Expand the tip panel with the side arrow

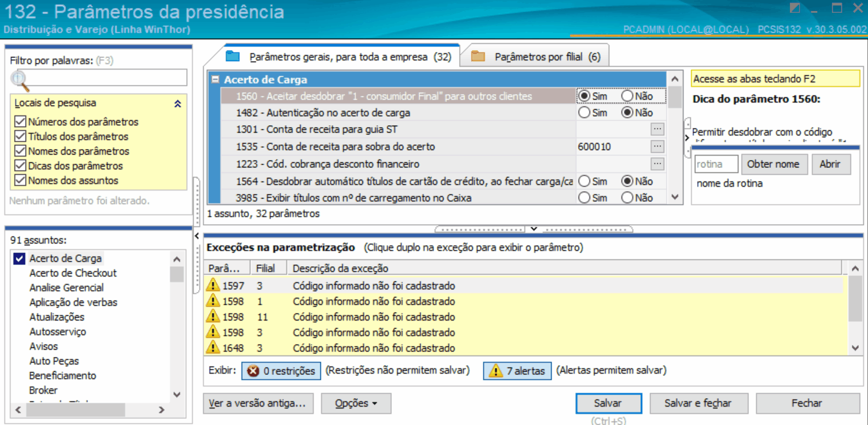pos(687,138)
